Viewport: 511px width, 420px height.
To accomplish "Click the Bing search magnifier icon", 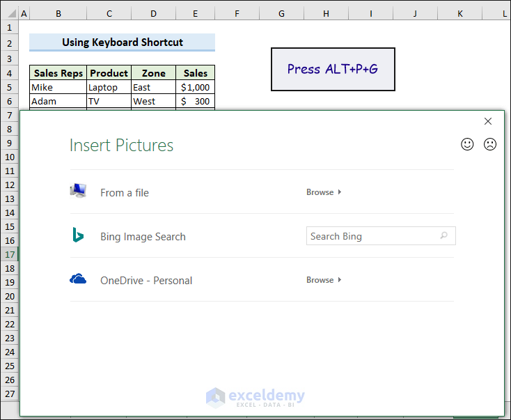I will pos(444,236).
